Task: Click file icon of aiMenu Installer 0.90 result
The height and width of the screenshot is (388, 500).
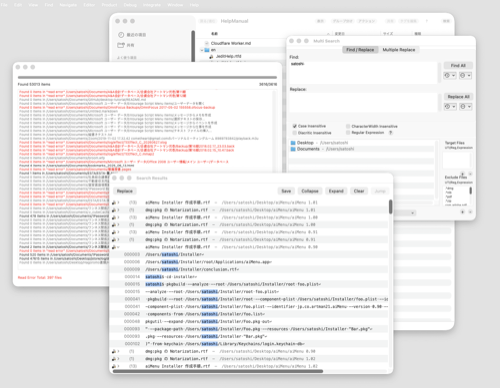Action: pos(114,247)
